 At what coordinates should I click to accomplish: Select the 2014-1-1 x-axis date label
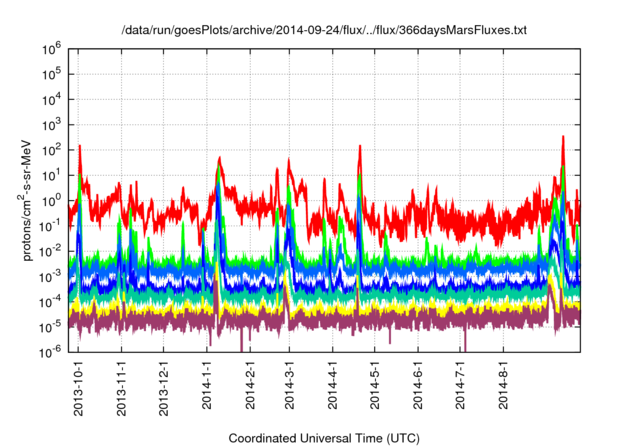pos(207,385)
